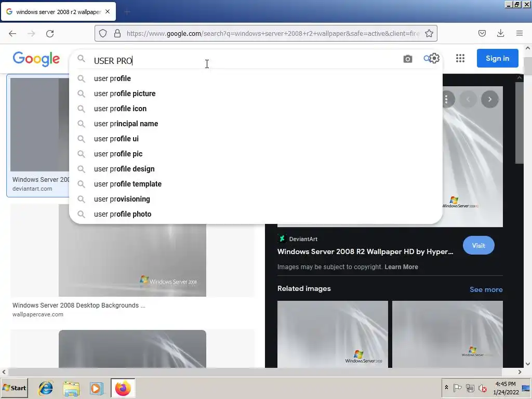This screenshot has height=399, width=532.
Task: Click the image preview panel scrollbar
Action: [519, 123]
